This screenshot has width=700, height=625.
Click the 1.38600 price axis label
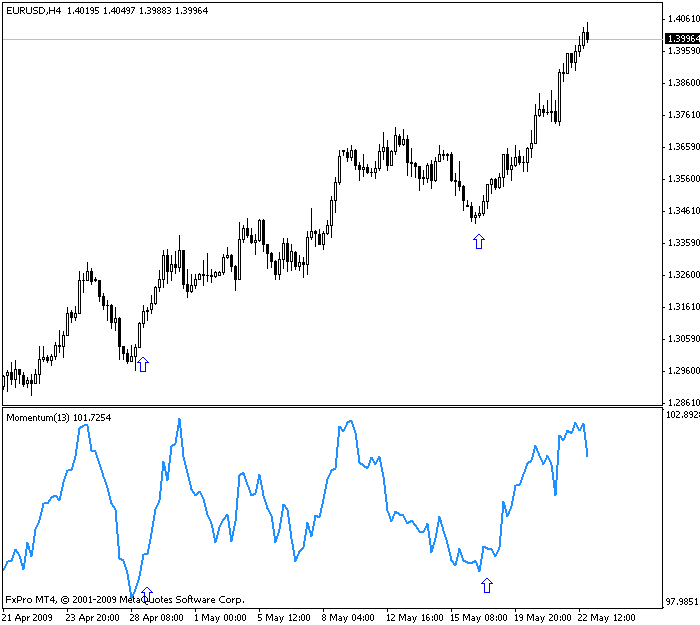683,83
